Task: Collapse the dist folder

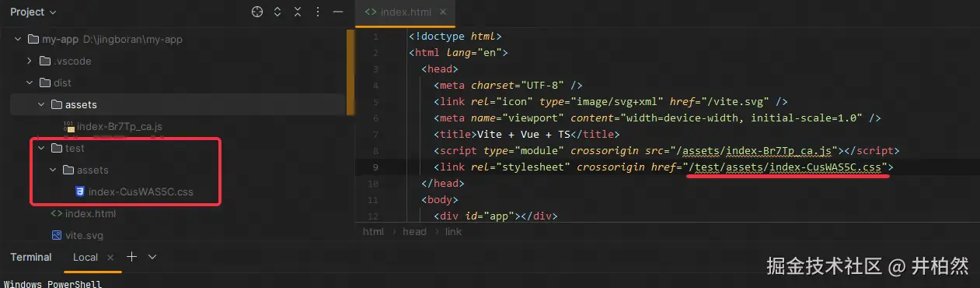Action: coord(30,83)
